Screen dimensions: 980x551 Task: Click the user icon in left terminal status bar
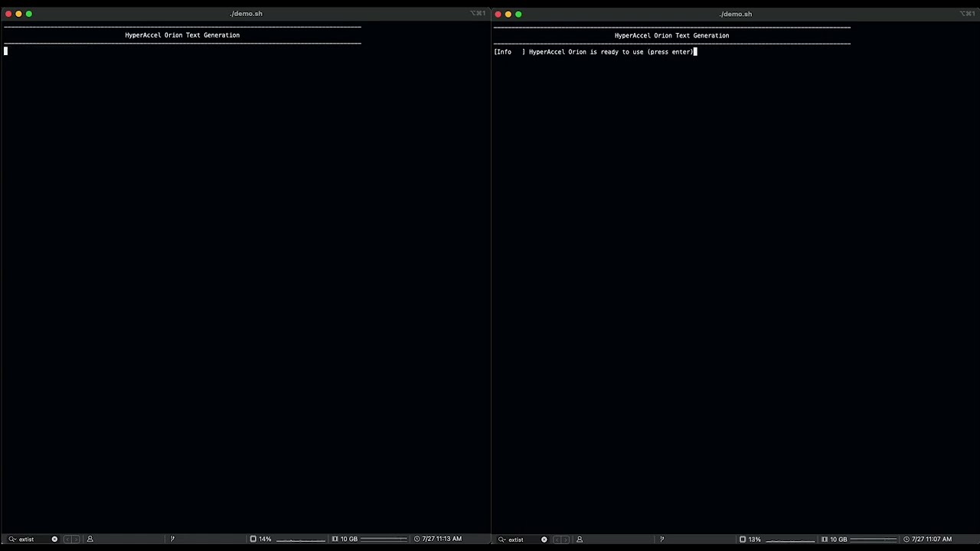(90, 539)
